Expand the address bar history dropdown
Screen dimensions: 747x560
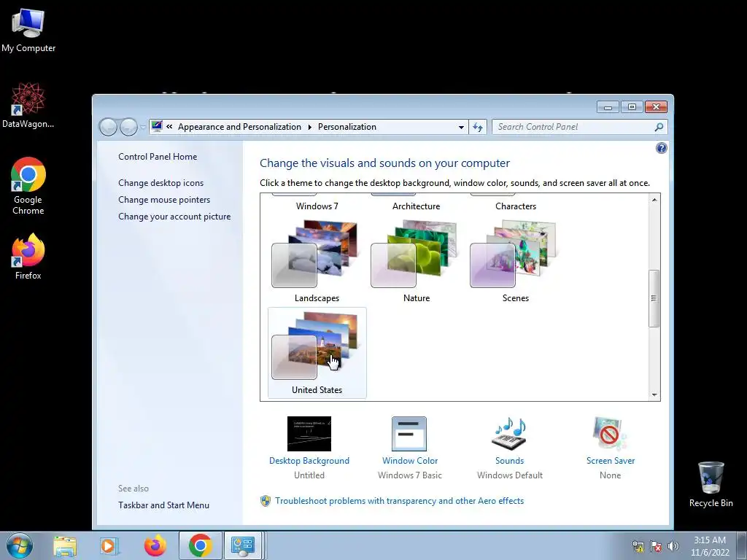point(461,127)
